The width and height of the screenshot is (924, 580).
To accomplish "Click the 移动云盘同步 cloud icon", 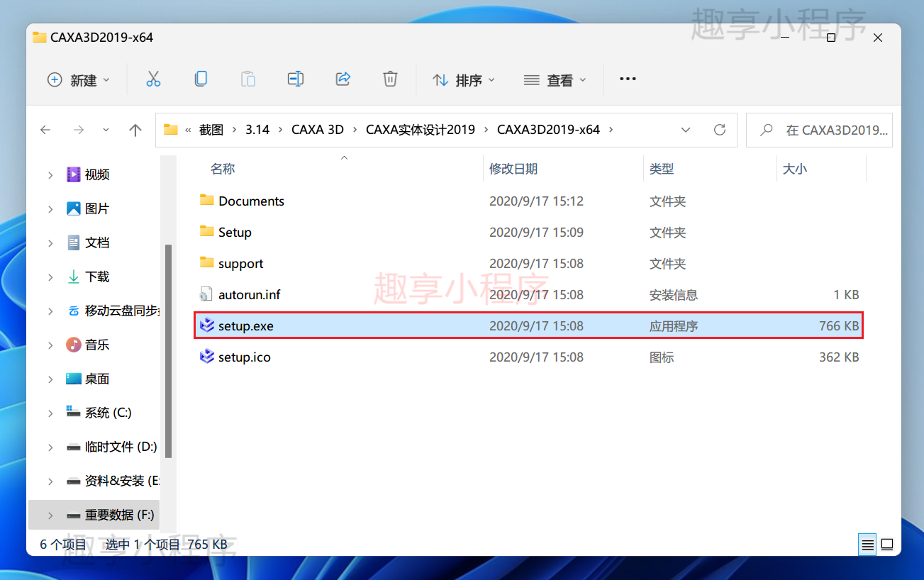I will pos(74,311).
